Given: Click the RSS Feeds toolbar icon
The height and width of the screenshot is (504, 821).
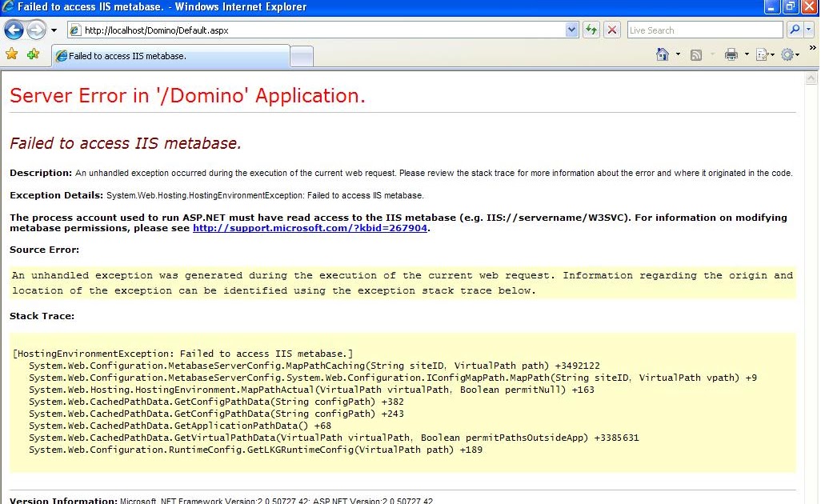Looking at the screenshot, I should coord(696,55).
